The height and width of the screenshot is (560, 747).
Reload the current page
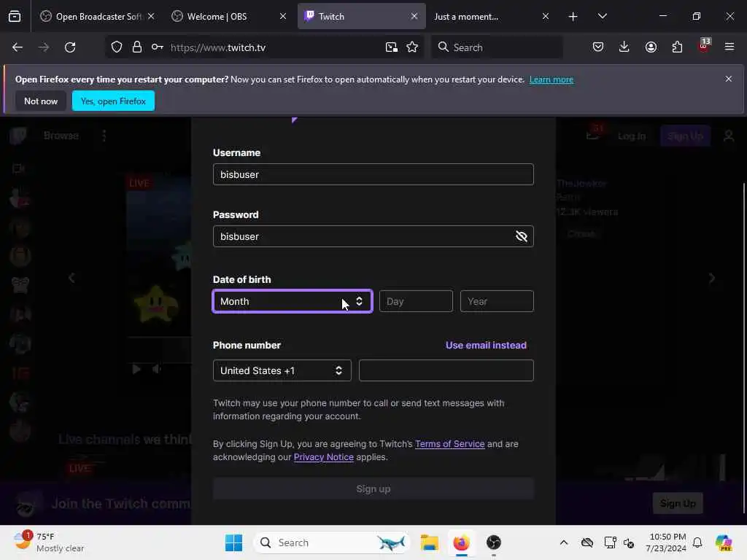click(x=70, y=47)
